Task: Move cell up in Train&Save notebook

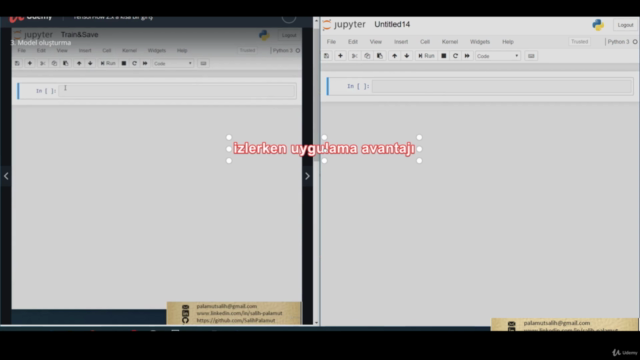Action: [79, 63]
